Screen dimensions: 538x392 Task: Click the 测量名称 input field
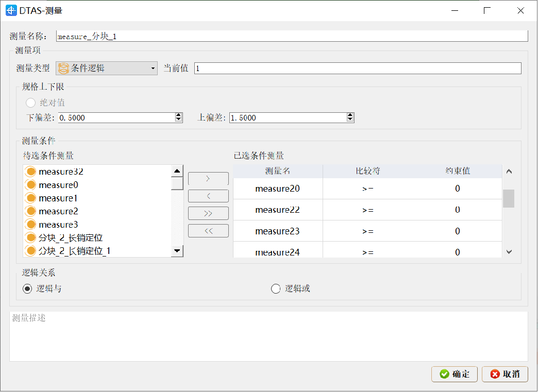coord(292,37)
